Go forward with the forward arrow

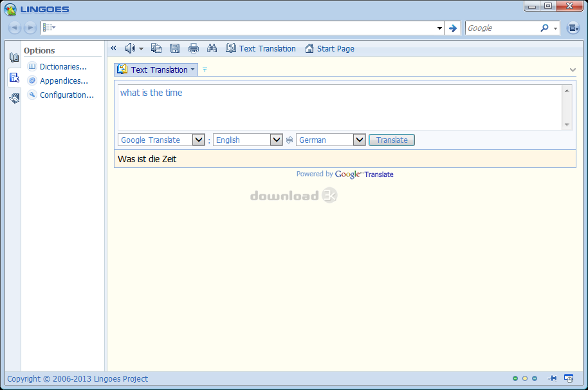(30, 28)
